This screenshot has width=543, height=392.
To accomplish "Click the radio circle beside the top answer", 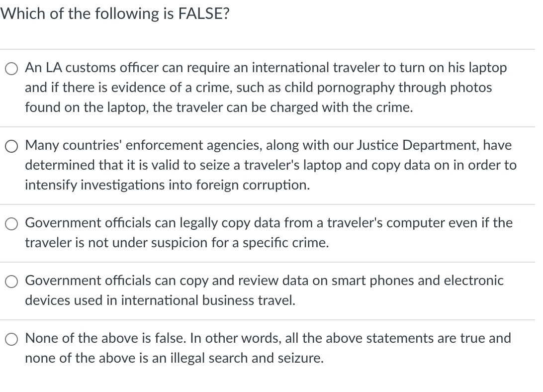I will tap(11, 68).
